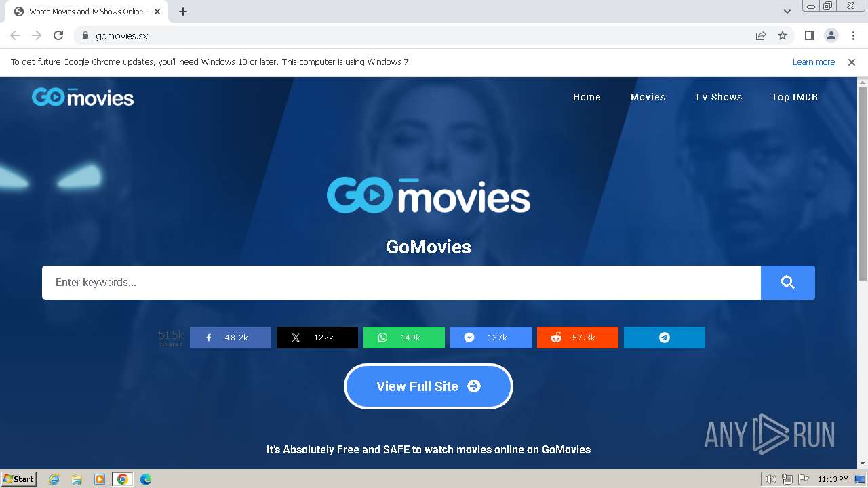The width and height of the screenshot is (868, 488).
Task: Click the Learn more link
Action: tap(814, 62)
